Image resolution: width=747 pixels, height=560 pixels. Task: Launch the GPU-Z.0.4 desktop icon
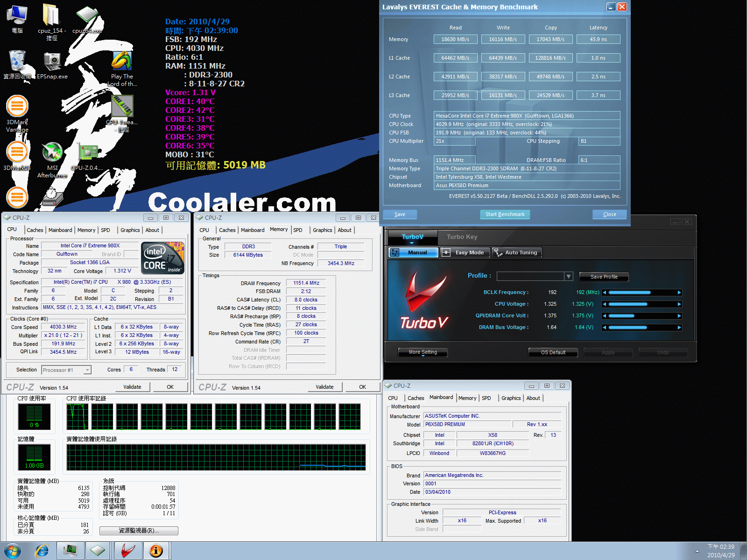coord(87,156)
